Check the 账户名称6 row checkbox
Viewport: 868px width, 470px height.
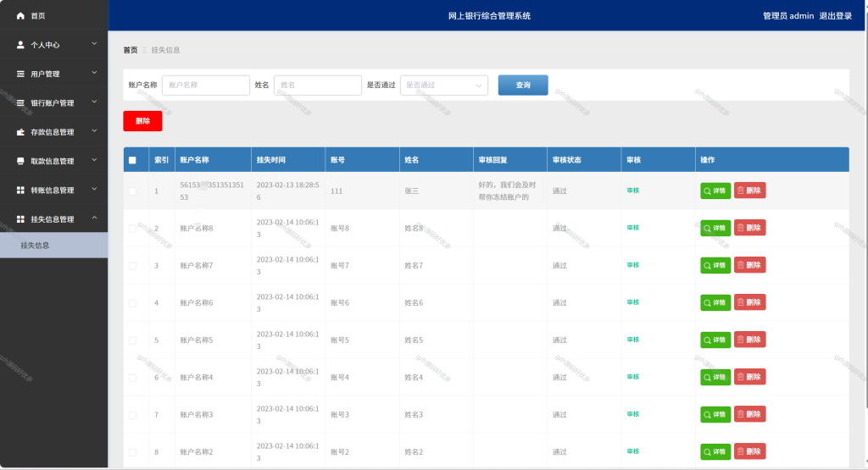pos(132,303)
